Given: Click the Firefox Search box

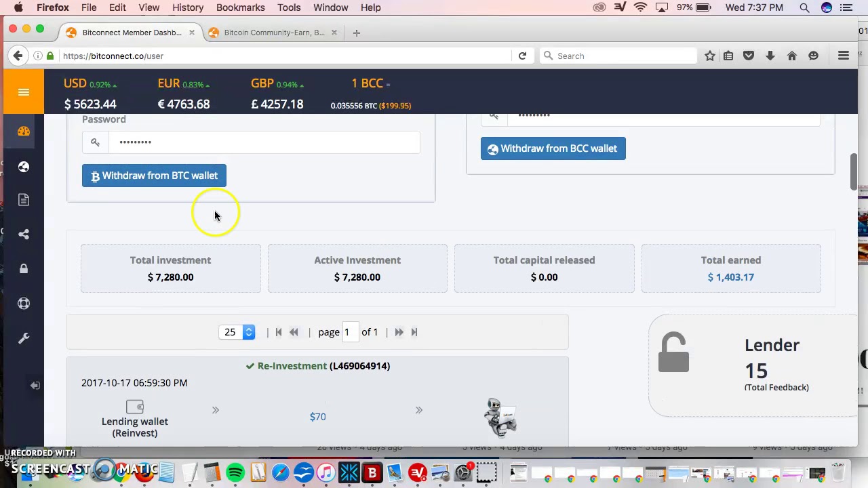Looking at the screenshot, I should point(618,56).
